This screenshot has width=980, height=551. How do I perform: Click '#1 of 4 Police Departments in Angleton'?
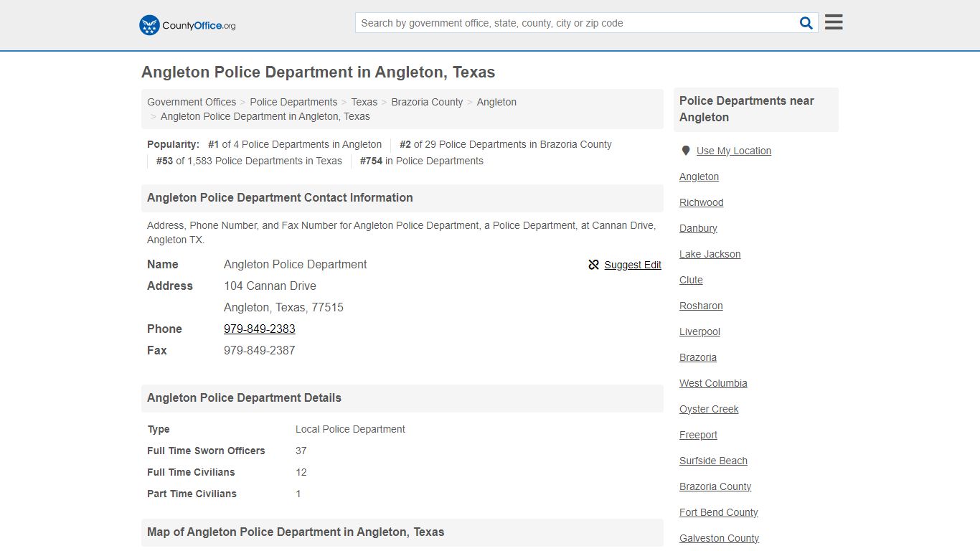[x=295, y=144]
